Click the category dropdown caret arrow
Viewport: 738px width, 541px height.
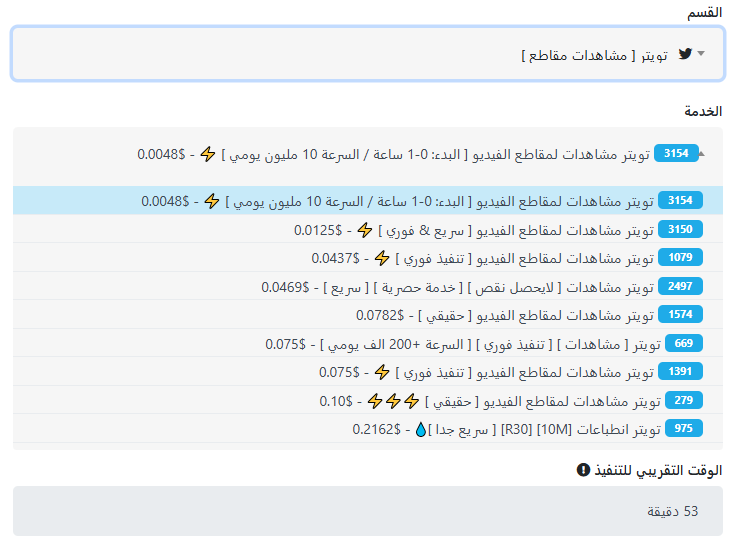[x=701, y=54]
